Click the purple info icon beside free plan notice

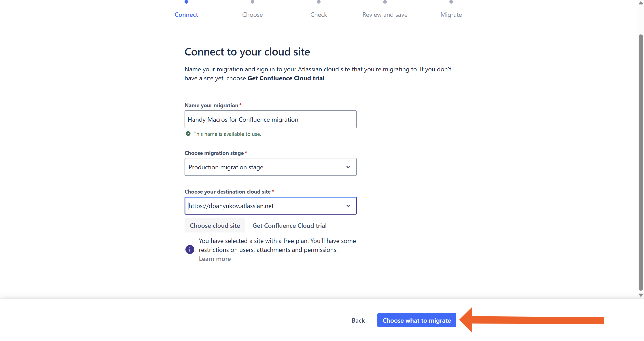point(190,249)
